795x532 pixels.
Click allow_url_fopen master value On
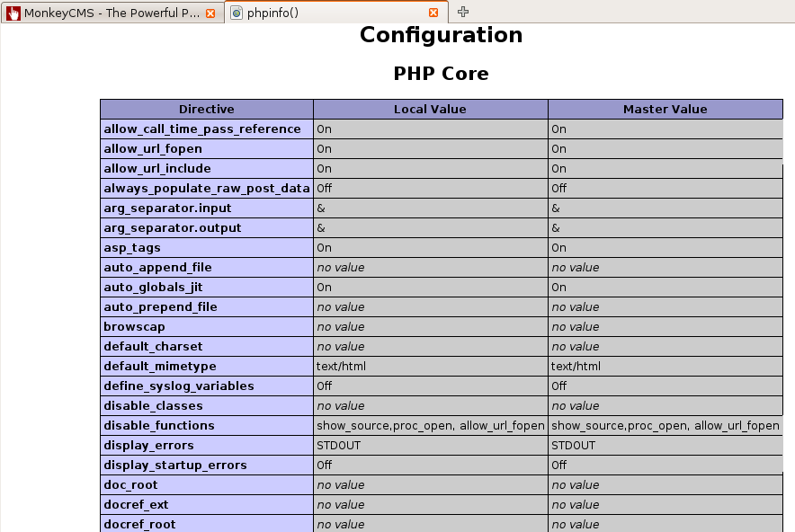click(x=558, y=149)
